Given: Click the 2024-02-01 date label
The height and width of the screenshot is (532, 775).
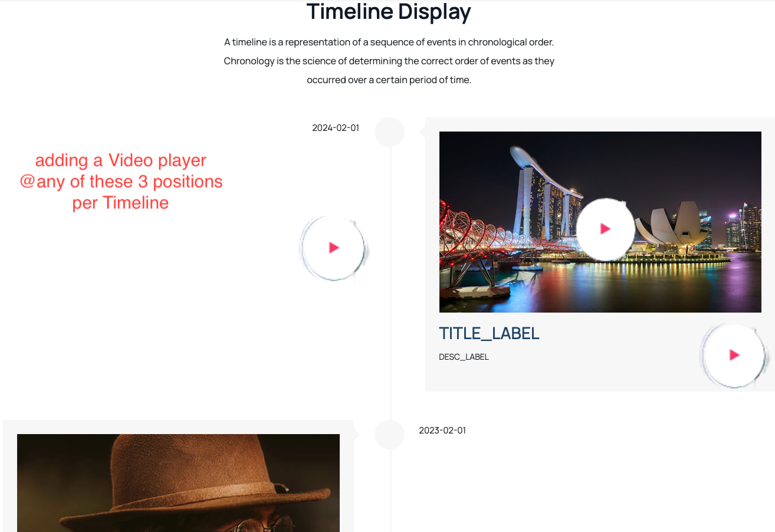Looking at the screenshot, I should [336, 128].
